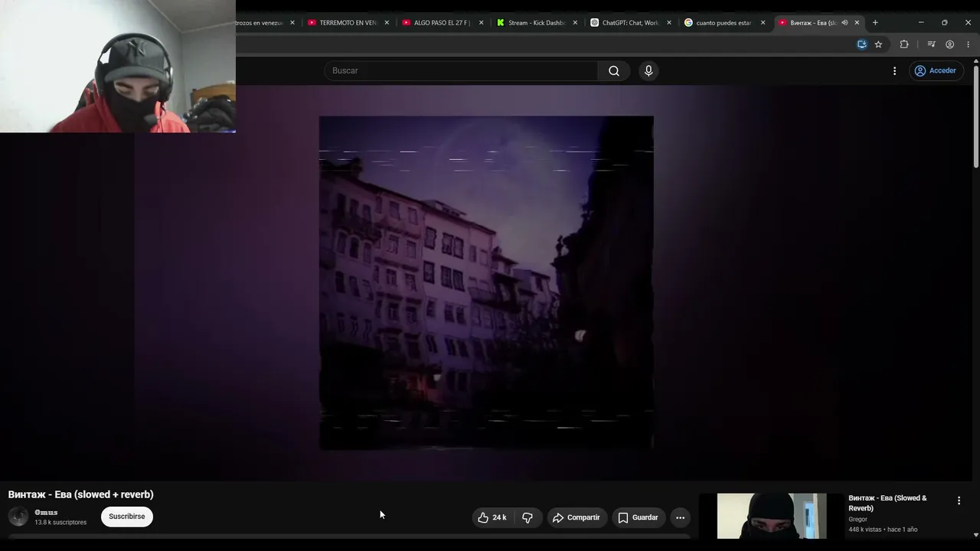Close the ChatGPT tab
Image resolution: width=980 pixels, height=551 pixels.
point(669,23)
